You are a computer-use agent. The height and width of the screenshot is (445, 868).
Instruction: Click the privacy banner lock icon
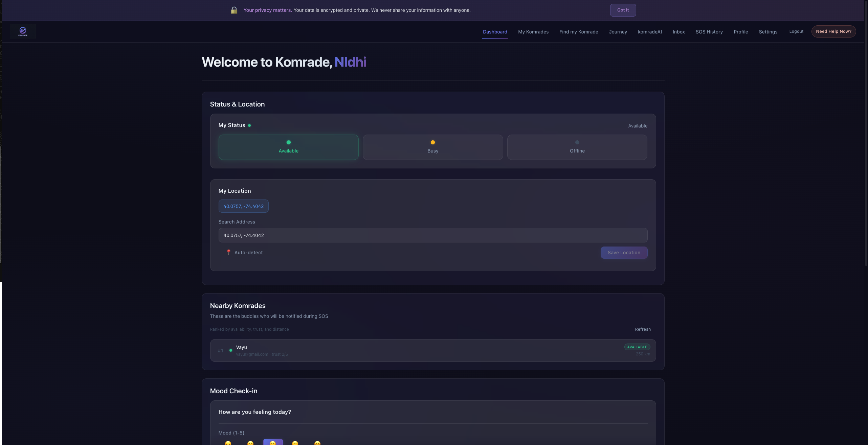pos(234,10)
